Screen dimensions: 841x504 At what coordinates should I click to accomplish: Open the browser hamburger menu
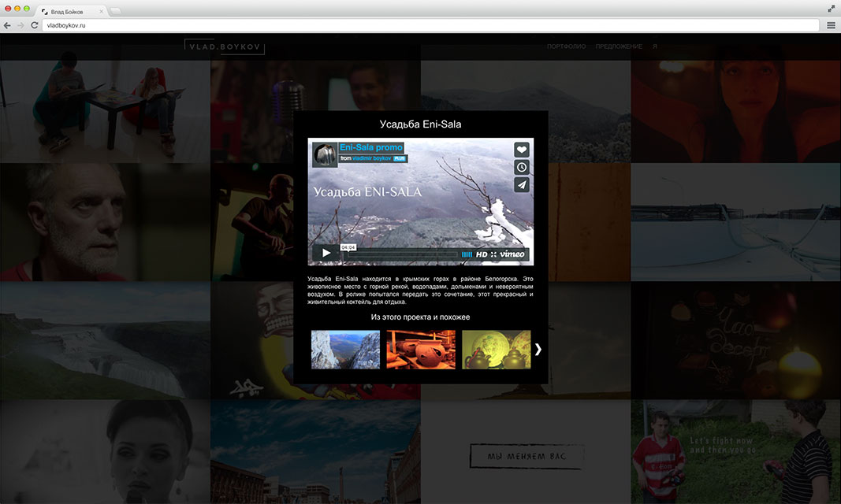[x=831, y=25]
